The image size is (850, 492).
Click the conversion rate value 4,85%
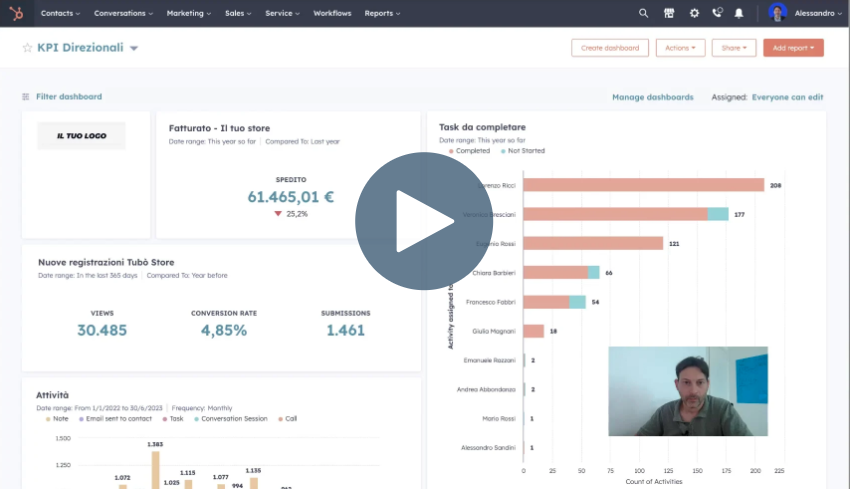tap(224, 330)
